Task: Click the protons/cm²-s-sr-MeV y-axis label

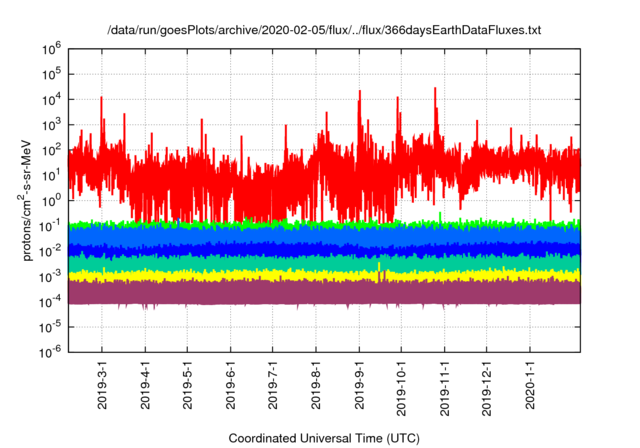Action: (25, 200)
